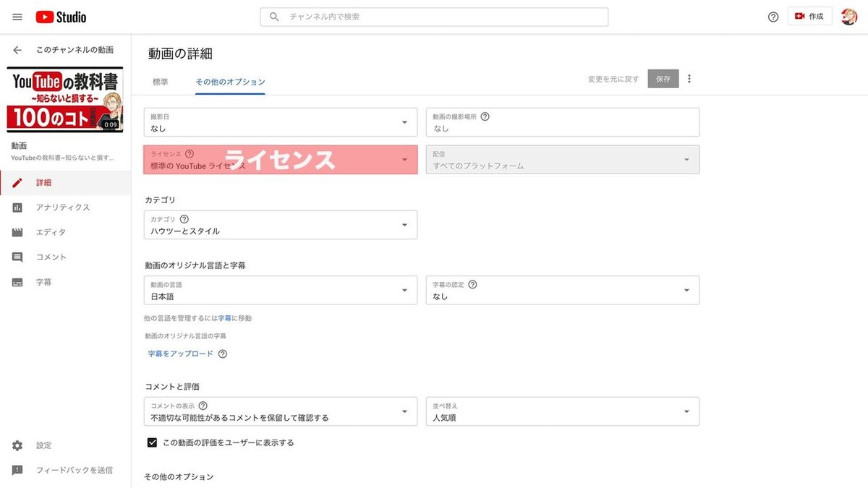The width and height of the screenshot is (868, 488).
Task: Uncheck この動画の評価をユーザーに表示する
Action: click(152, 442)
